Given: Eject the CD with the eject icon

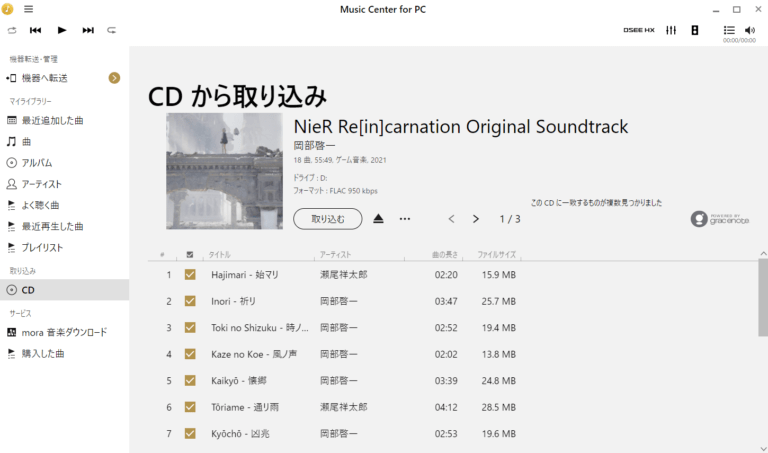Looking at the screenshot, I should pos(378,218).
